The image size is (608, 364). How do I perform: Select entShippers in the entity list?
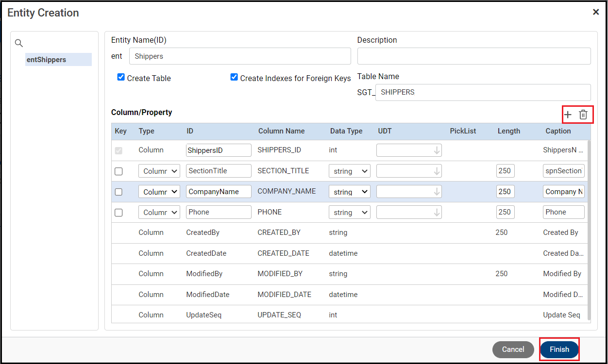pyautogui.click(x=58, y=60)
